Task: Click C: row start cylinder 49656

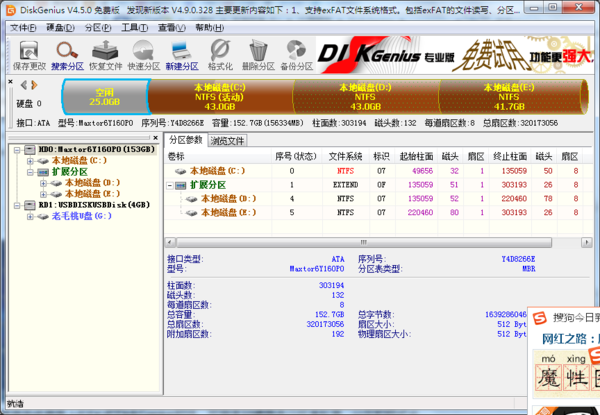Action: [x=422, y=171]
